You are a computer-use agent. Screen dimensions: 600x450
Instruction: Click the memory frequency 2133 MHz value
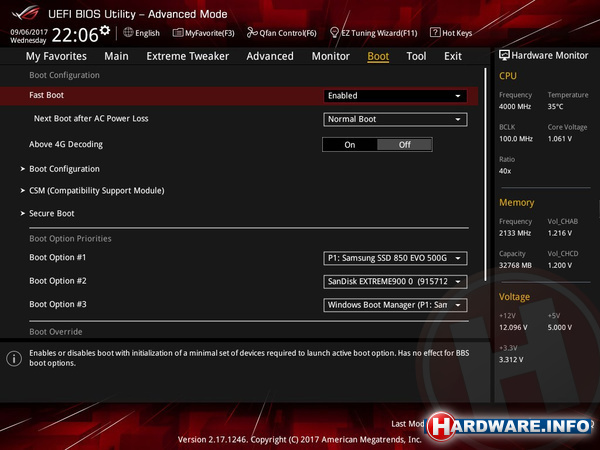click(x=515, y=233)
